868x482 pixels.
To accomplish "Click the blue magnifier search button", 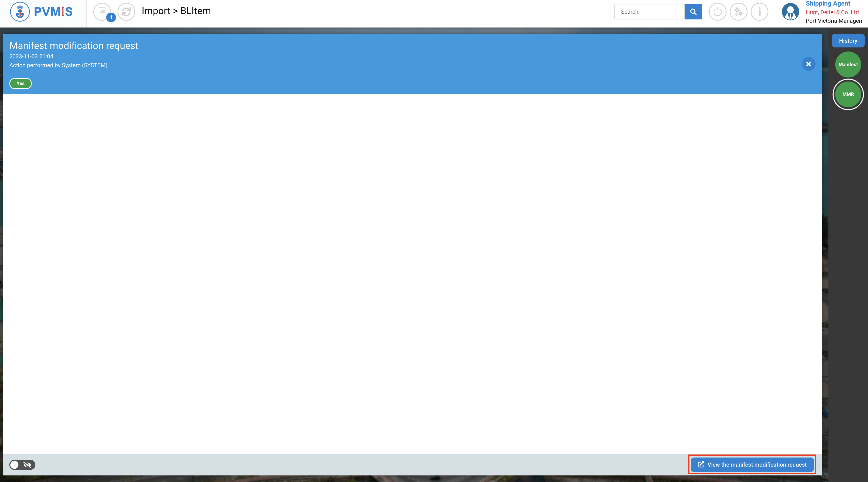I will 693,12.
